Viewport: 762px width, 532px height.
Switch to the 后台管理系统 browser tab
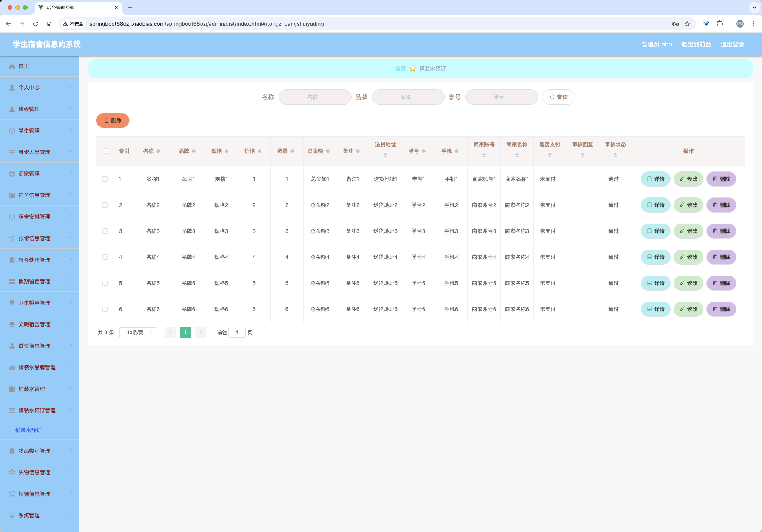[x=79, y=8]
